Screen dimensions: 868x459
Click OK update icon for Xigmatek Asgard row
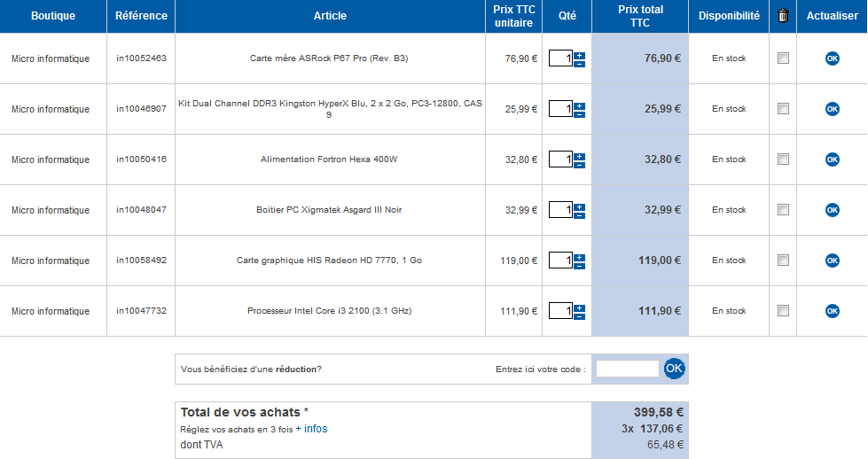coord(832,210)
